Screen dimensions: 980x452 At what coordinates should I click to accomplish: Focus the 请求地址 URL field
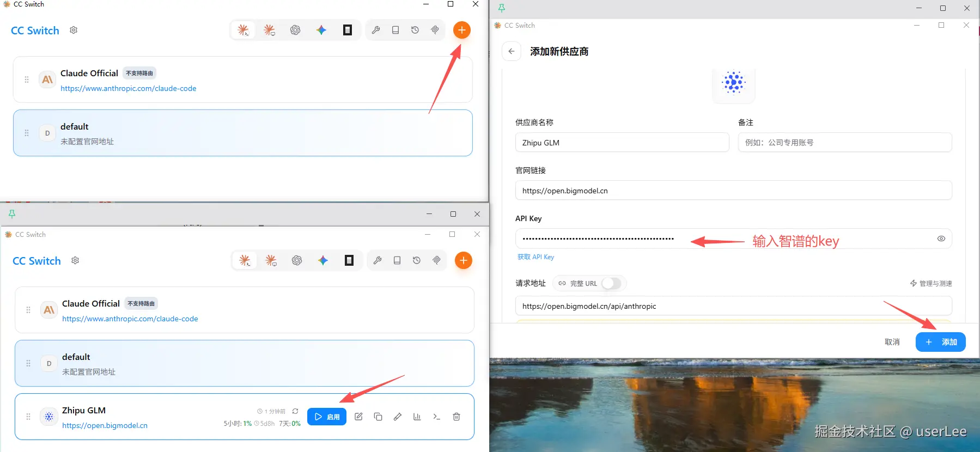[734, 306]
